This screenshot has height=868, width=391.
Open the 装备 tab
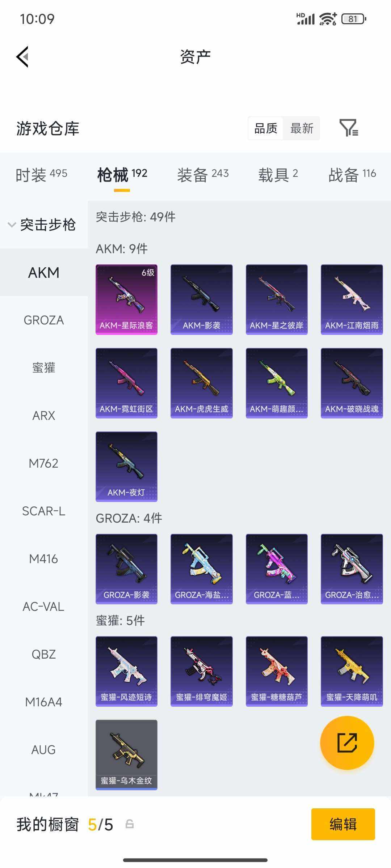tap(203, 175)
